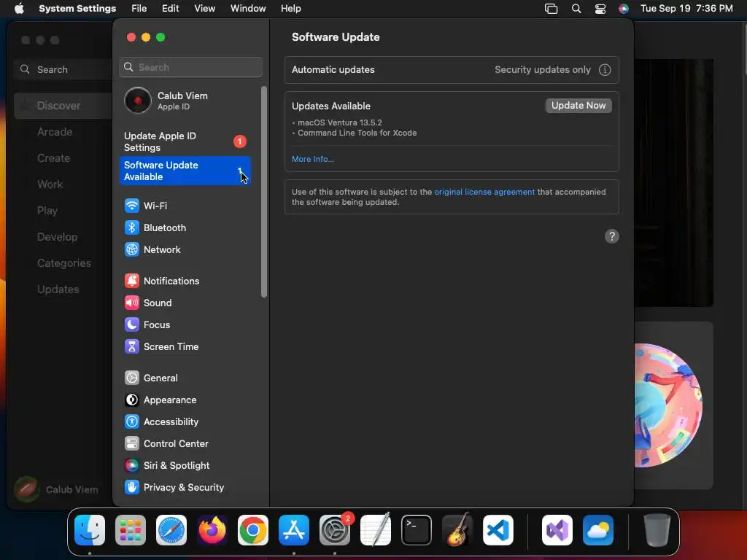Select Discover in App Store sidebar
The image size is (747, 560).
(63, 106)
